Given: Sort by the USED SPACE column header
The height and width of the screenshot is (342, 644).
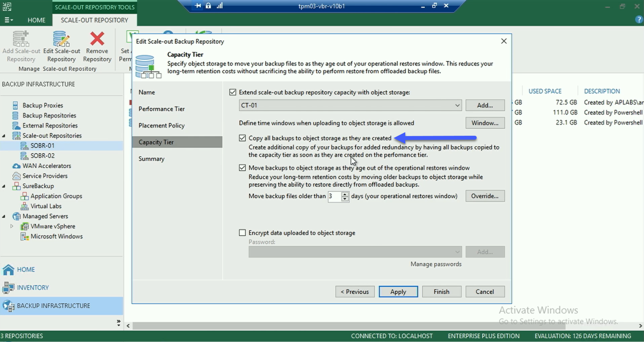Looking at the screenshot, I should tap(545, 92).
